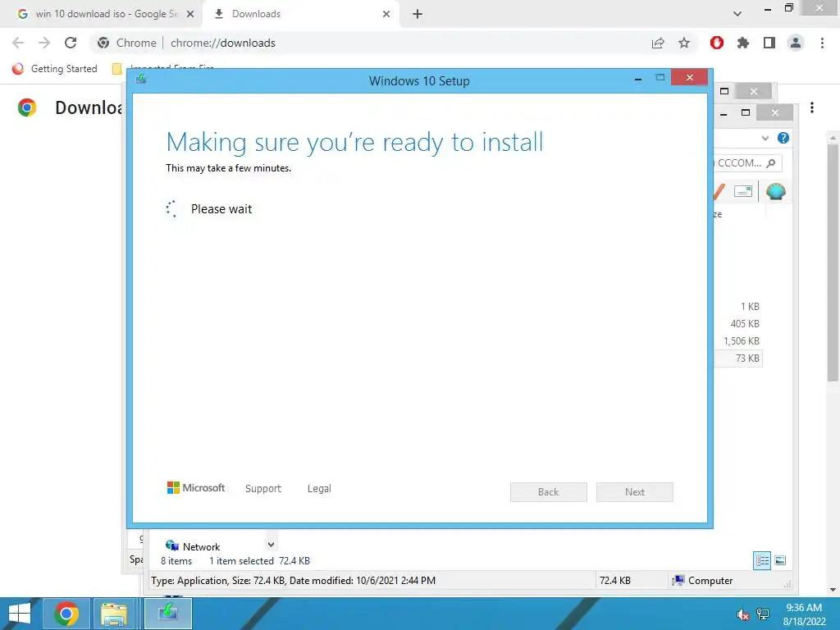The height and width of the screenshot is (630, 840).
Task: Click the File Explorer CCCOM search box
Action: point(746,163)
